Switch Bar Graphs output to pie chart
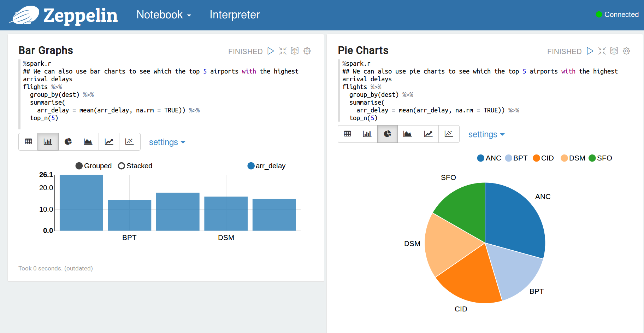The height and width of the screenshot is (333, 644). point(68,142)
